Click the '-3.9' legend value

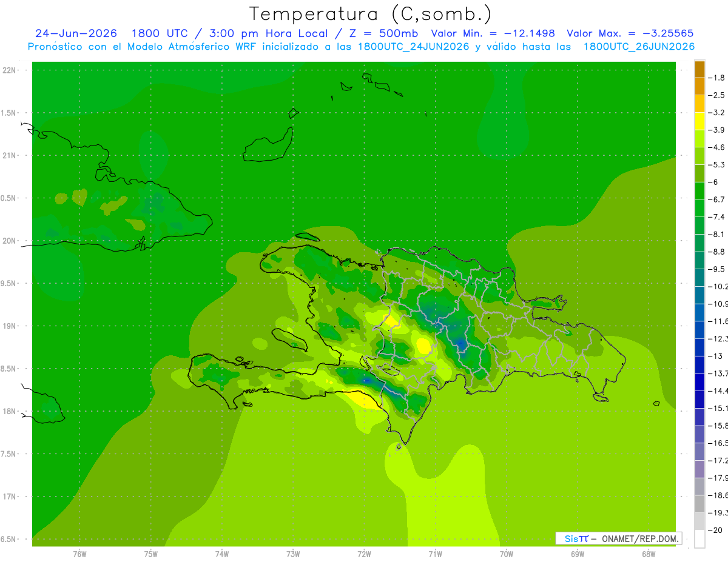716,130
